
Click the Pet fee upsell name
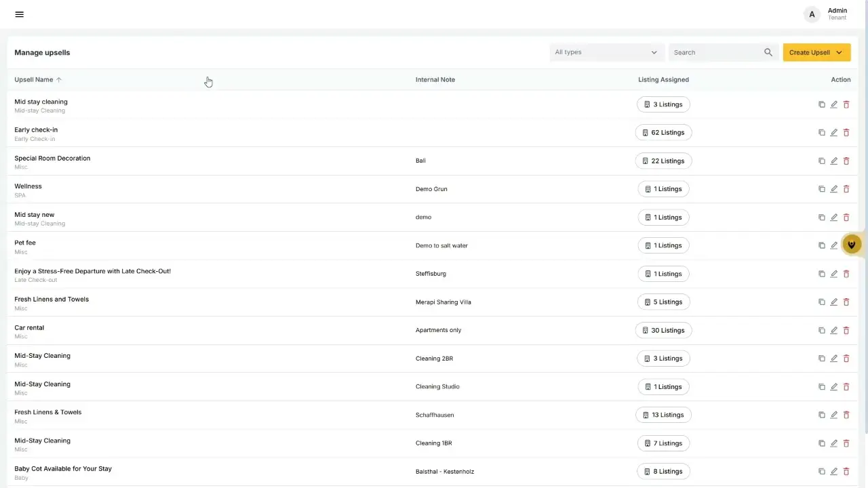click(25, 243)
